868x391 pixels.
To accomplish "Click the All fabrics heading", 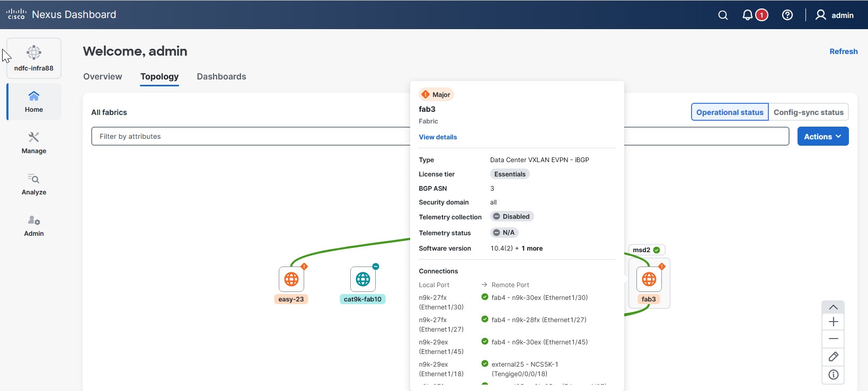I will [x=109, y=112].
